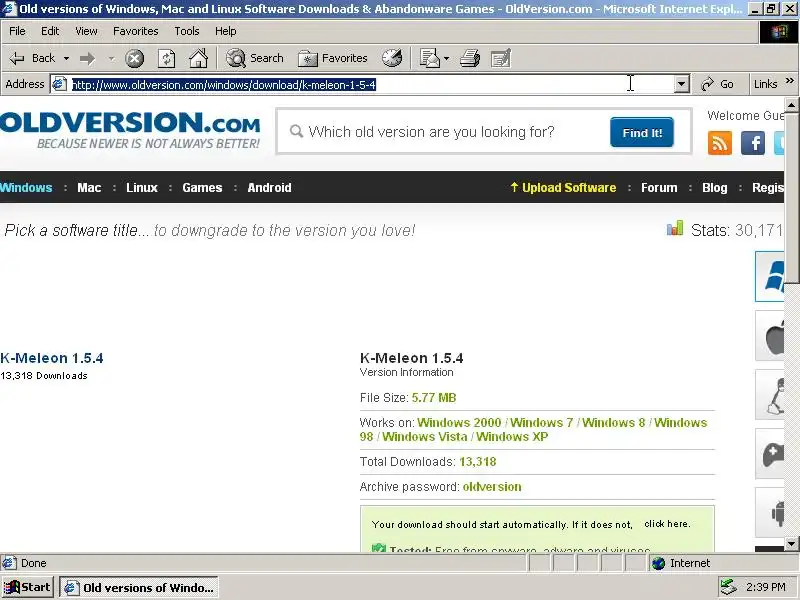Image resolution: width=800 pixels, height=600 pixels.
Task: Click the Mail toolbar icon
Action: point(429,58)
